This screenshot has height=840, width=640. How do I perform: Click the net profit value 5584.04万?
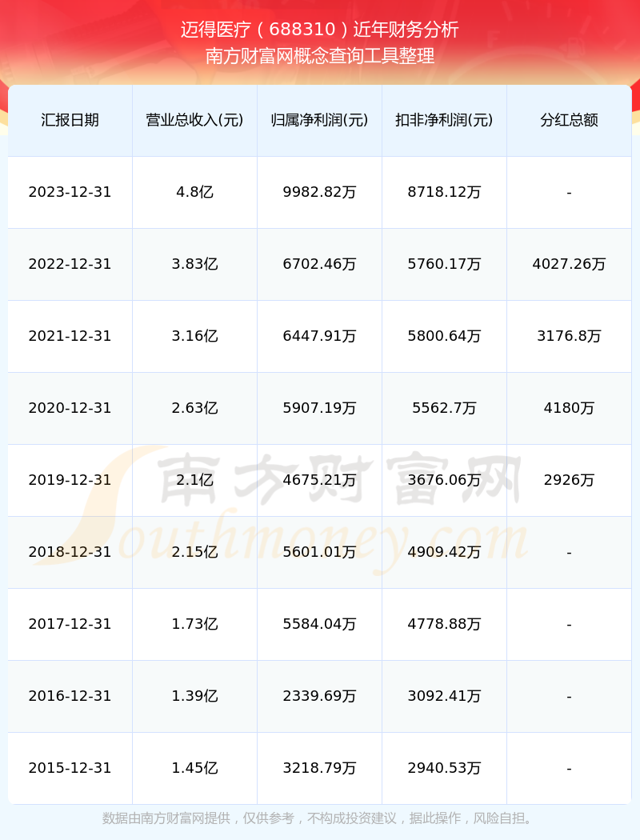[320, 624]
